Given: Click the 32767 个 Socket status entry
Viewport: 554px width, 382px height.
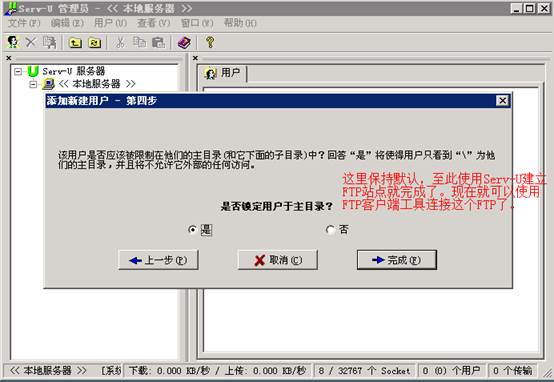Looking at the screenshot, I should (364, 371).
